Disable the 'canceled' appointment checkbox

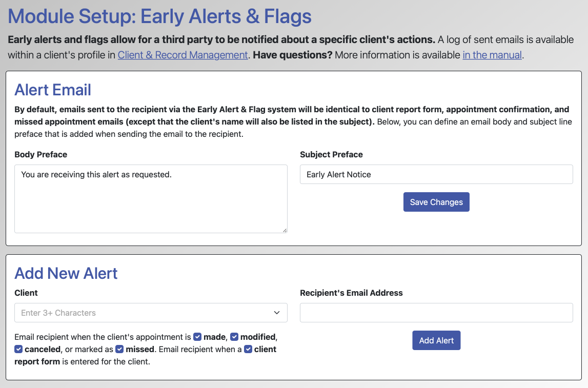pyautogui.click(x=18, y=350)
